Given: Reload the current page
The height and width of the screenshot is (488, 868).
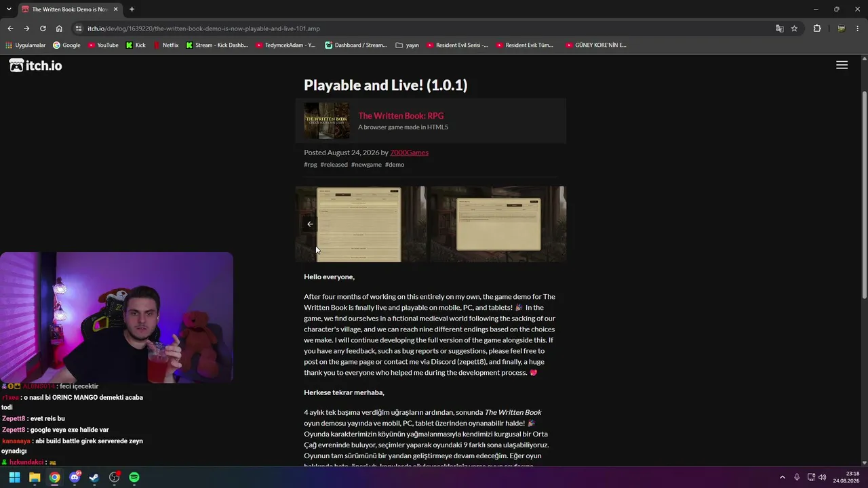Looking at the screenshot, I should click(x=43, y=28).
